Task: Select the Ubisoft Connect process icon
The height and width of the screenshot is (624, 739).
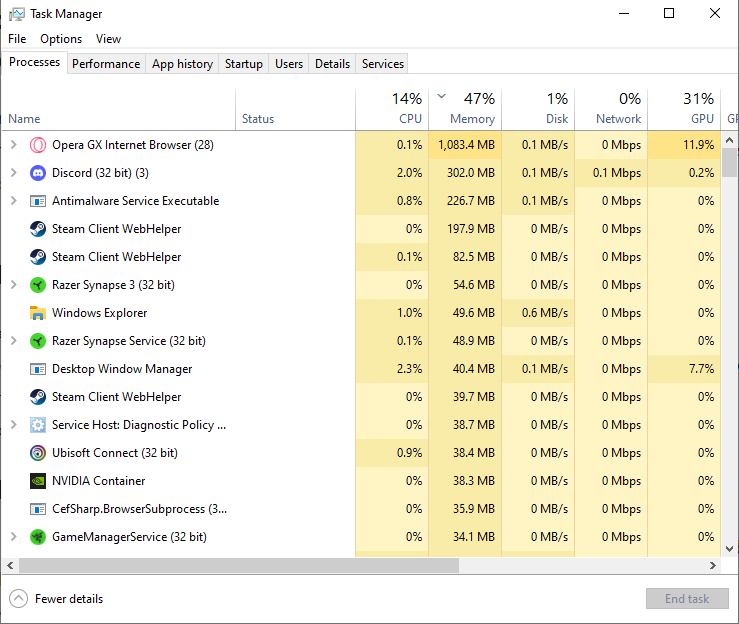Action: pyautogui.click(x=38, y=453)
